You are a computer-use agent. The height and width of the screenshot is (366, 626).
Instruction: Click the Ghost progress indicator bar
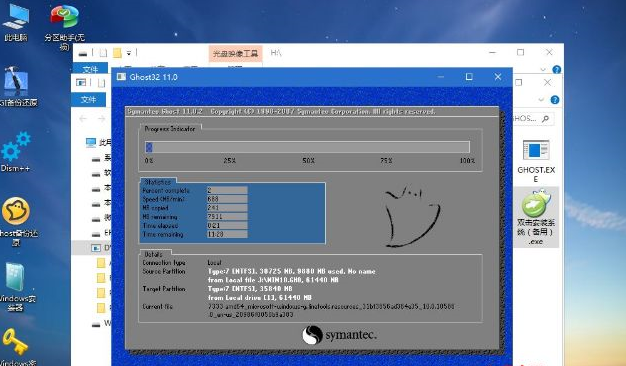coord(307,147)
